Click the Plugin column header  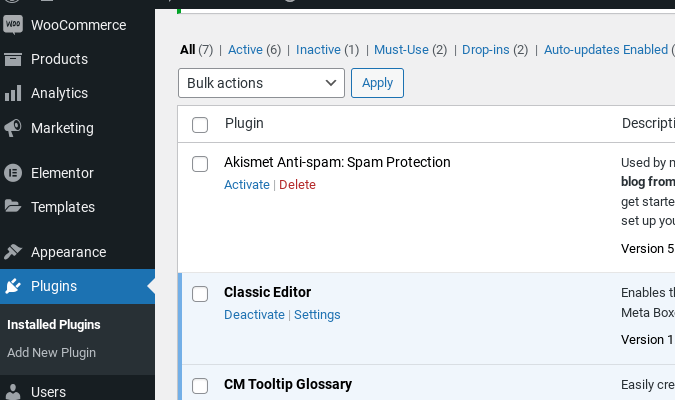244,124
